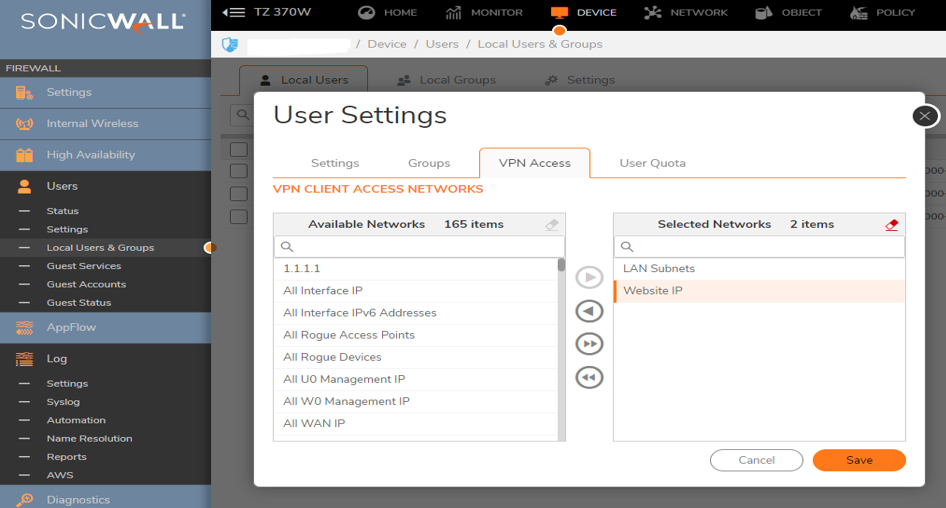Expand the High Availability sidebar section
Screen dimensions: 946x508
click(x=90, y=155)
